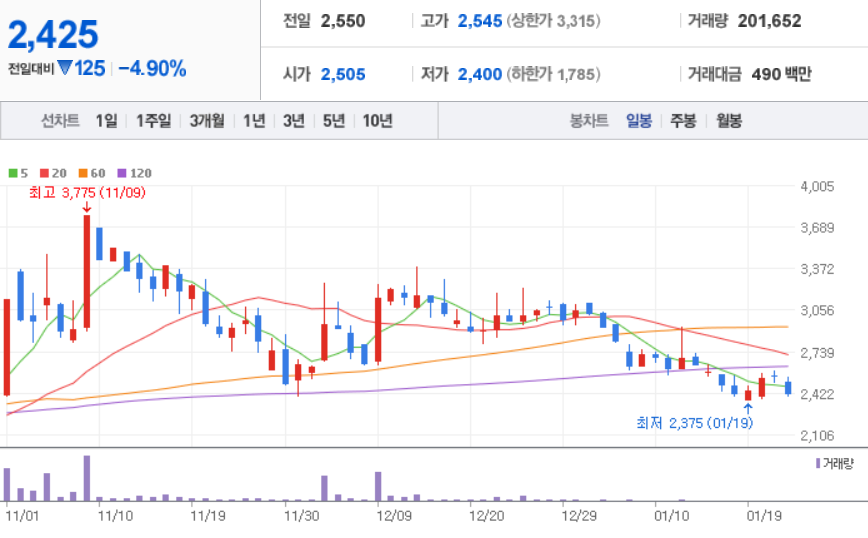
Task: Click the 2,106 price axis label
Action: pyautogui.click(x=817, y=436)
